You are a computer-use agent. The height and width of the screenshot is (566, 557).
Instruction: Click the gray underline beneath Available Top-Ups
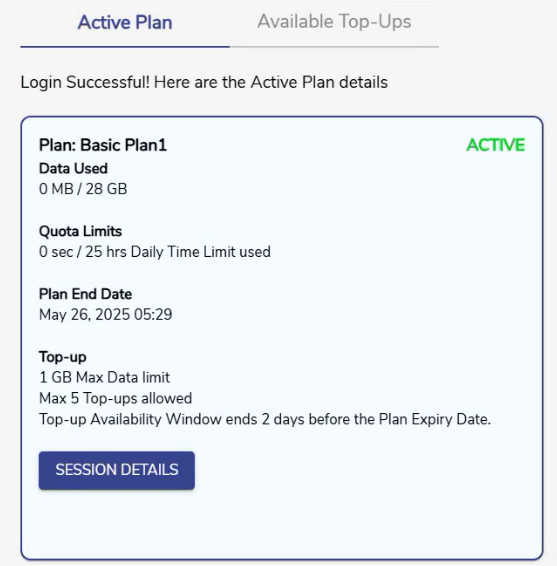pyautogui.click(x=334, y=47)
